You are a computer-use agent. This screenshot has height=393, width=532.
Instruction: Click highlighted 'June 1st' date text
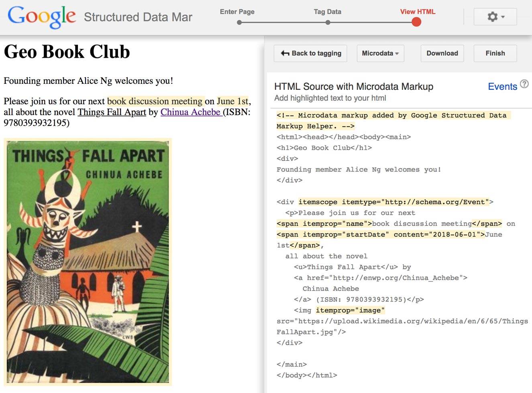click(x=233, y=101)
